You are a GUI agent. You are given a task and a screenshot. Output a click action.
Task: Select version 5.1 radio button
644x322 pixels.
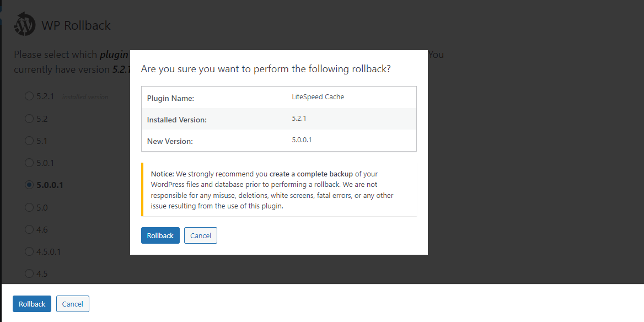click(x=29, y=141)
